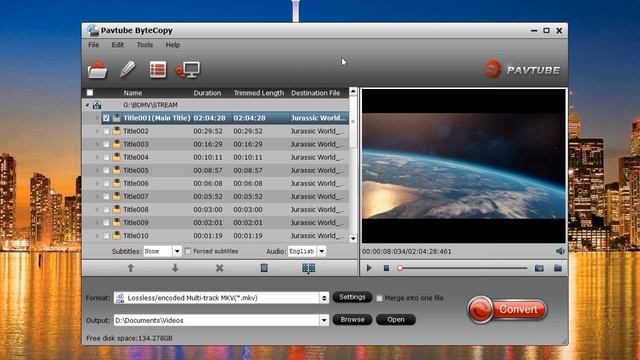640x360 pixels.
Task: Move selected title up arrow
Action: click(x=131, y=268)
